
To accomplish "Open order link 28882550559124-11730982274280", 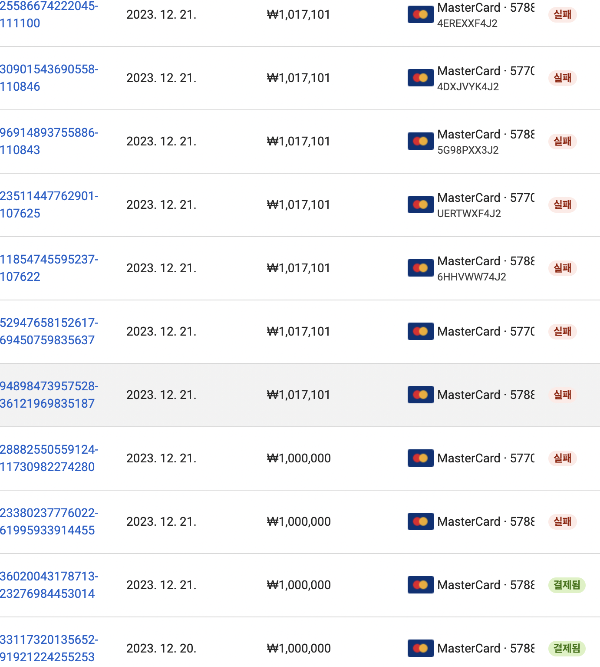I will coord(49,458).
